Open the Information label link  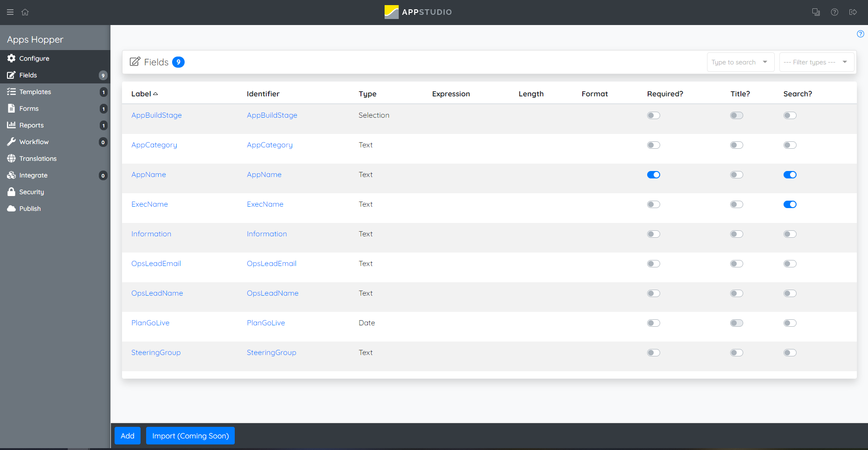click(151, 234)
